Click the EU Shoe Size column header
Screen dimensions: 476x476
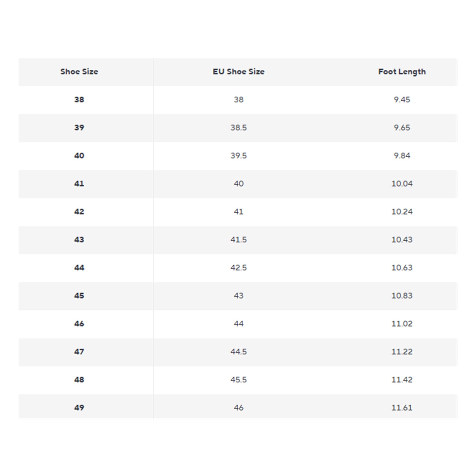239,72
